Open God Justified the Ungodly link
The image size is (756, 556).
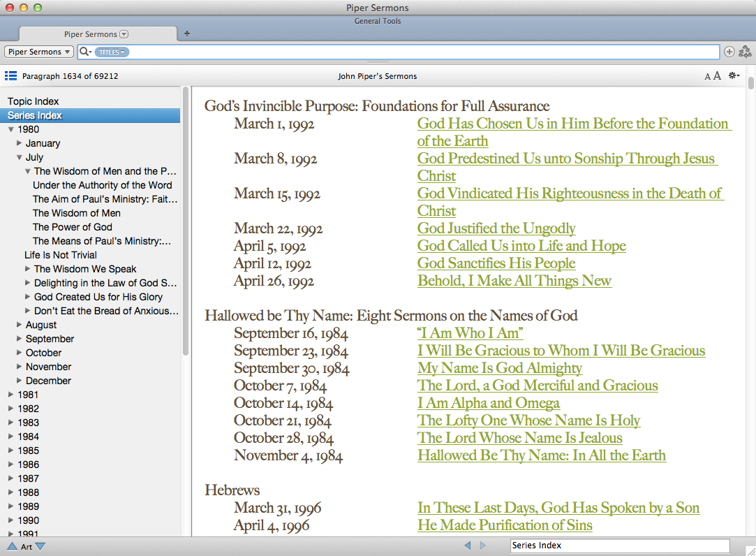point(496,228)
